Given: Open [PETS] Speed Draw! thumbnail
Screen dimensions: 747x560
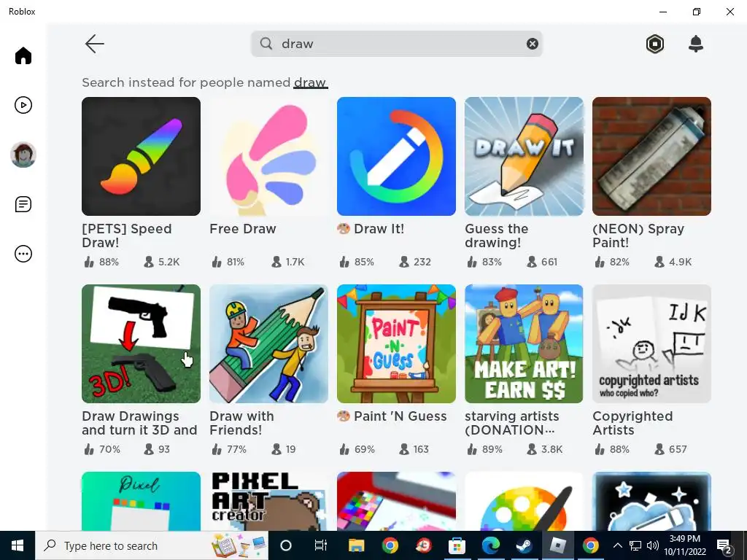Looking at the screenshot, I should click(141, 156).
